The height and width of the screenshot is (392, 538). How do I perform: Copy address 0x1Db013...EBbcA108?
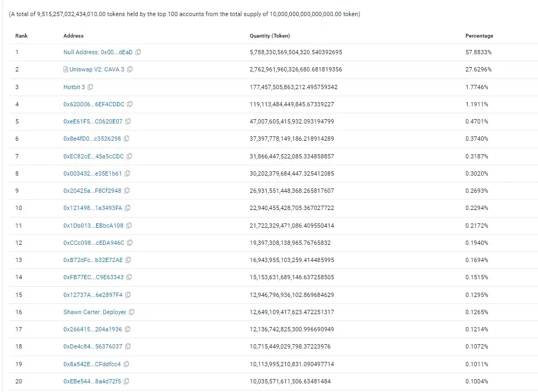click(129, 226)
